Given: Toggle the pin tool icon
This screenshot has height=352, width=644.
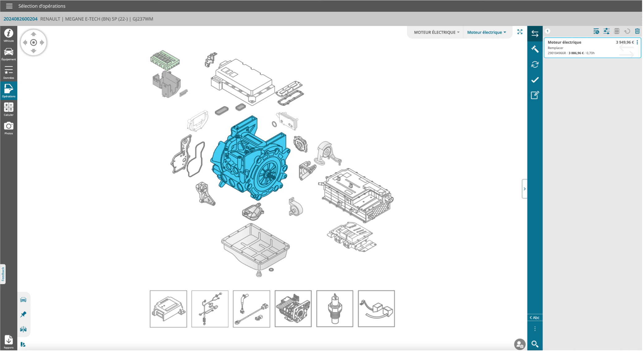Looking at the screenshot, I should click(x=23, y=314).
